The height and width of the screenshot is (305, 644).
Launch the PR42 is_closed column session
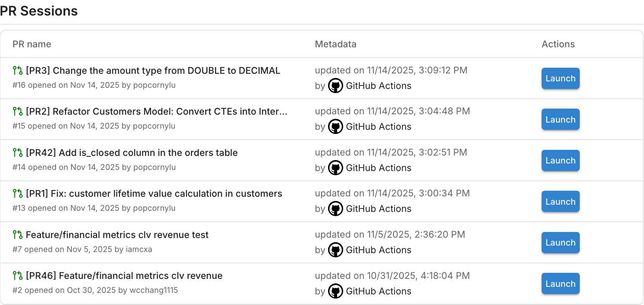click(x=560, y=160)
